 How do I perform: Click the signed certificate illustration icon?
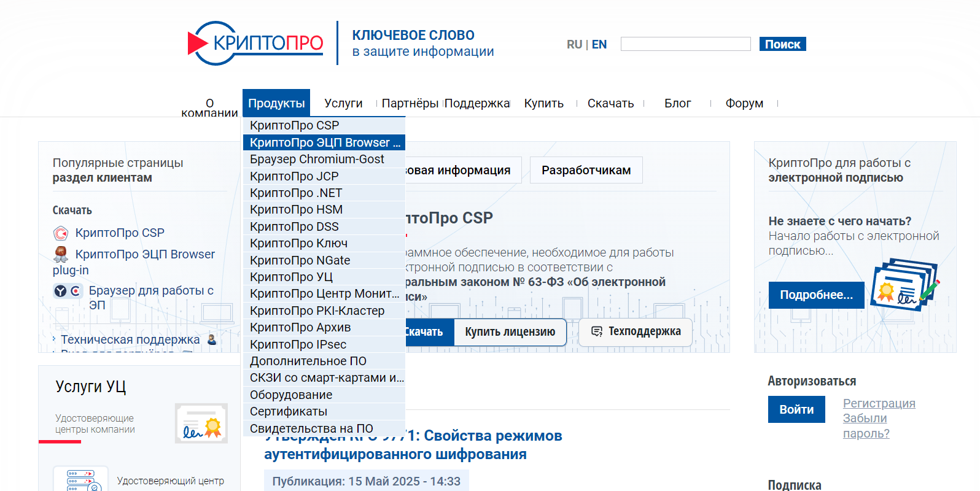coord(906,285)
